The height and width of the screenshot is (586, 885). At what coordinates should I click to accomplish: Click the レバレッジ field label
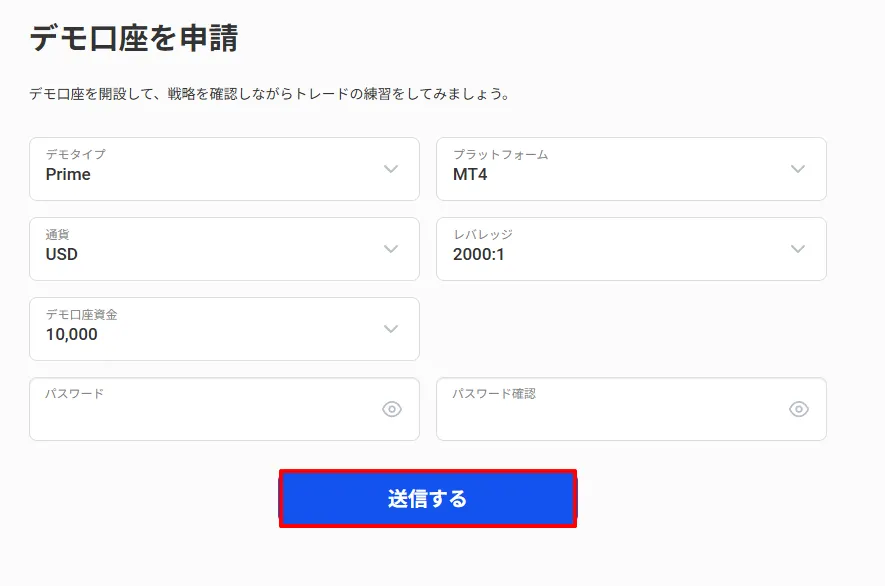(x=482, y=235)
